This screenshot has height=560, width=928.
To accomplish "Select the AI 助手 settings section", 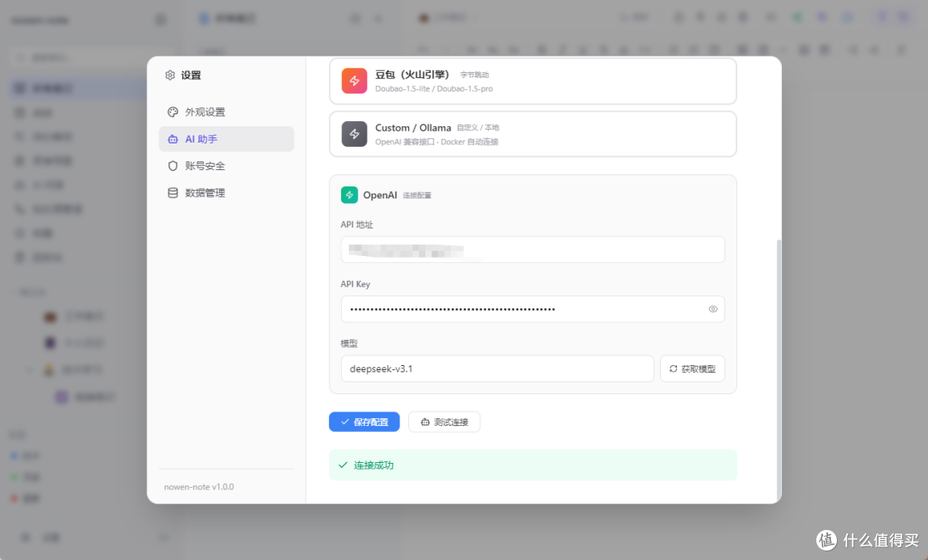I will 226,139.
